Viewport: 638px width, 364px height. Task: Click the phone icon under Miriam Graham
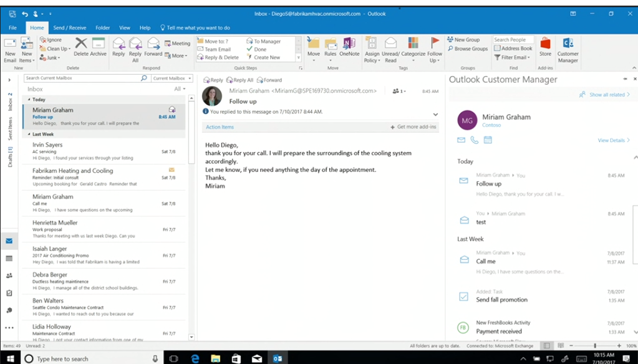tap(475, 140)
